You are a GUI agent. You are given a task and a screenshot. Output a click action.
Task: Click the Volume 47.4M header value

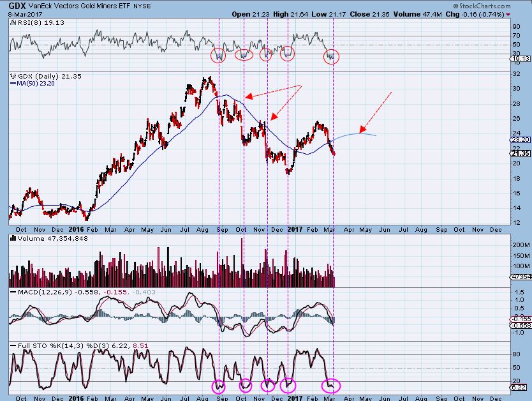click(418, 15)
